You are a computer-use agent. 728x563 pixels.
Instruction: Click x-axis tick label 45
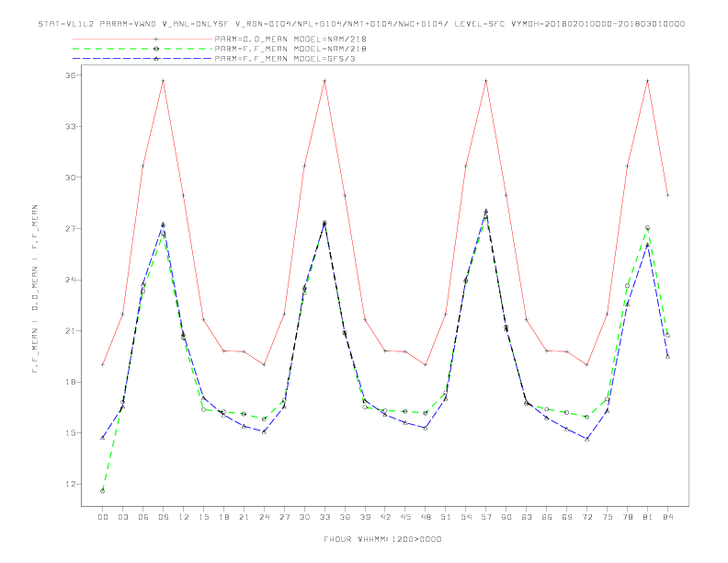(x=405, y=517)
